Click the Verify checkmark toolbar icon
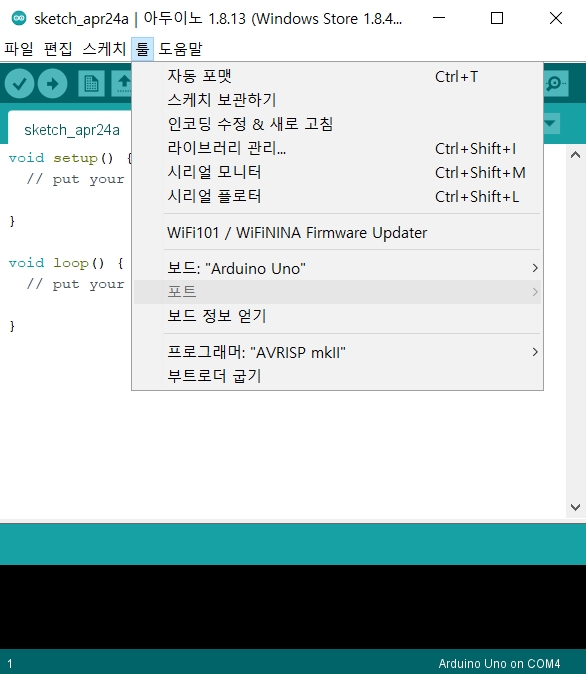Image resolution: width=586 pixels, height=674 pixels. click(19, 83)
